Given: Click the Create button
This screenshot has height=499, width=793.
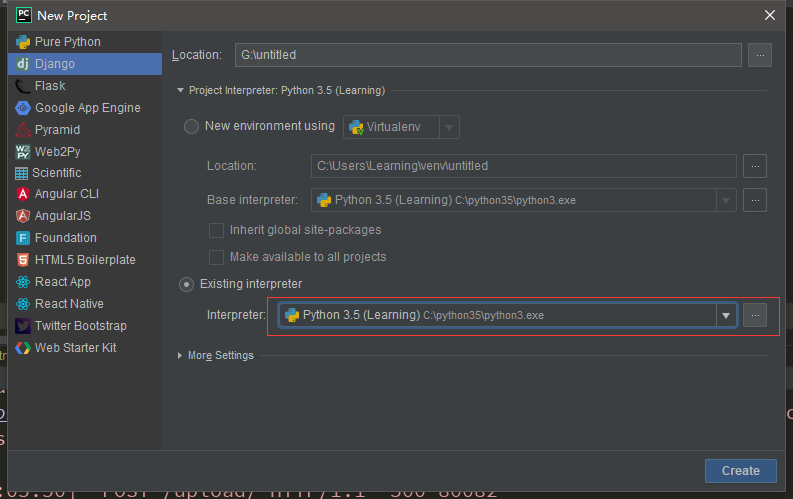Looking at the screenshot, I should click(x=740, y=471).
